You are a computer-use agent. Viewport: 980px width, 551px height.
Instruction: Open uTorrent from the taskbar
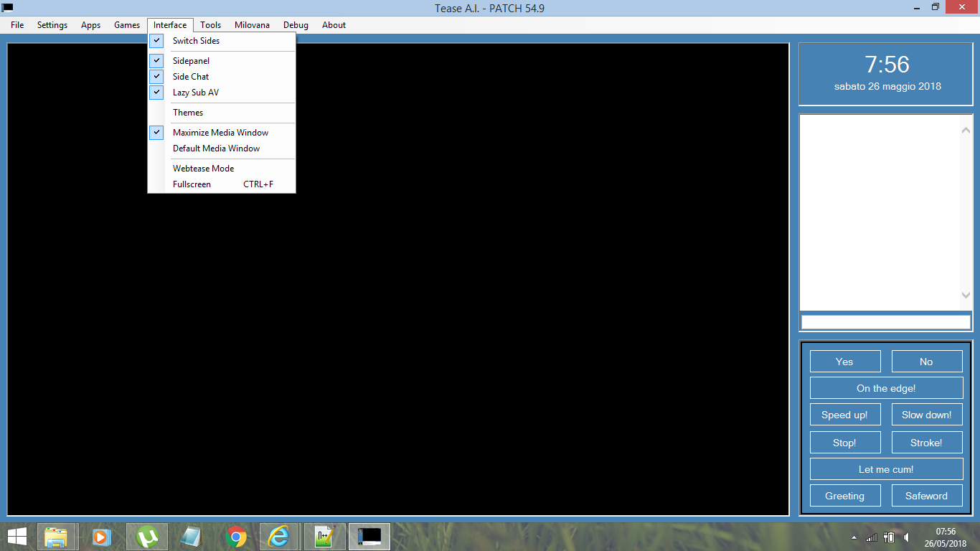147,537
